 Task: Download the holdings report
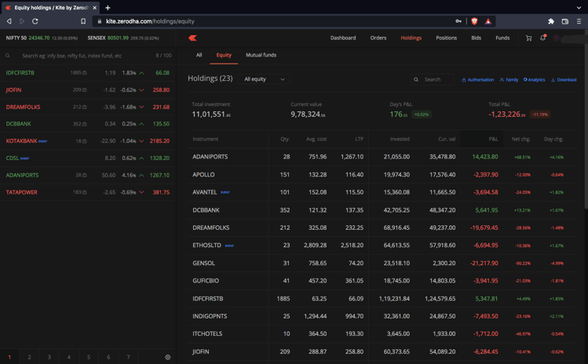tap(564, 80)
